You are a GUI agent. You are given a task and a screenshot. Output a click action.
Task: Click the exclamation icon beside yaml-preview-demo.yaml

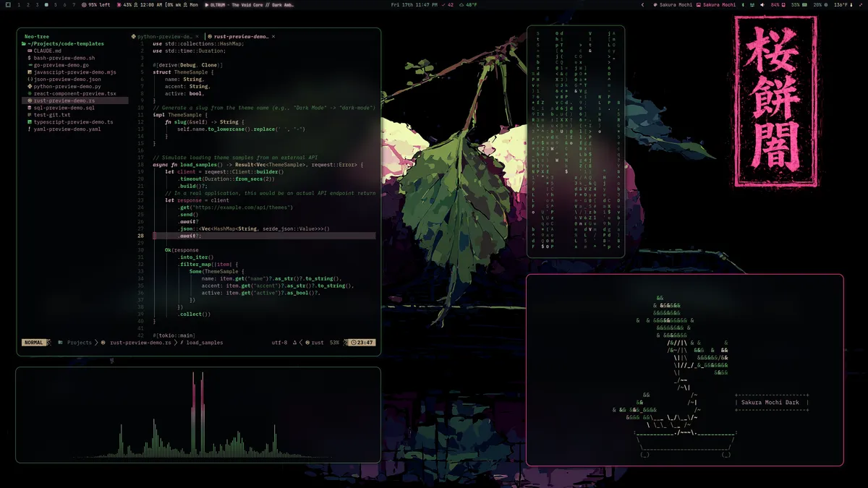click(29, 129)
